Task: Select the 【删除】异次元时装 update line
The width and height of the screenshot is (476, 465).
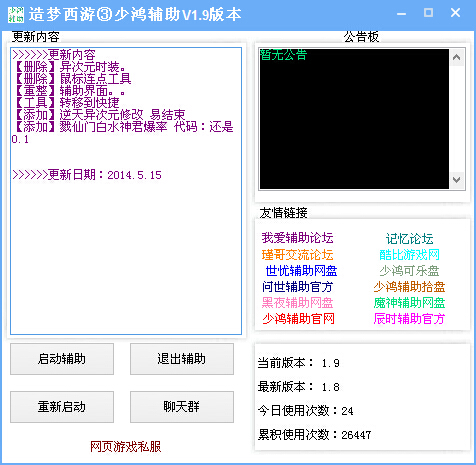Action: coord(70,67)
